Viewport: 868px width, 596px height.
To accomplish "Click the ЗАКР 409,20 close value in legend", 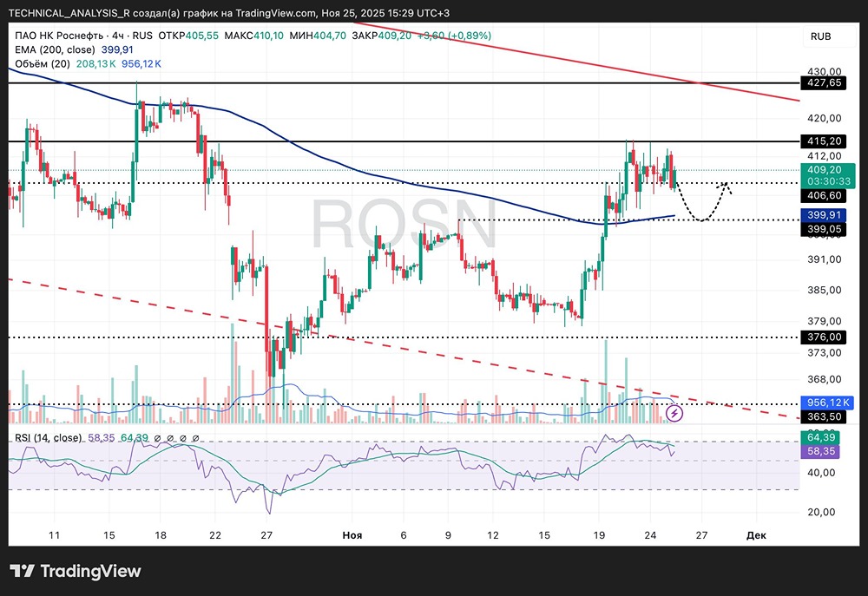I will click(381, 36).
